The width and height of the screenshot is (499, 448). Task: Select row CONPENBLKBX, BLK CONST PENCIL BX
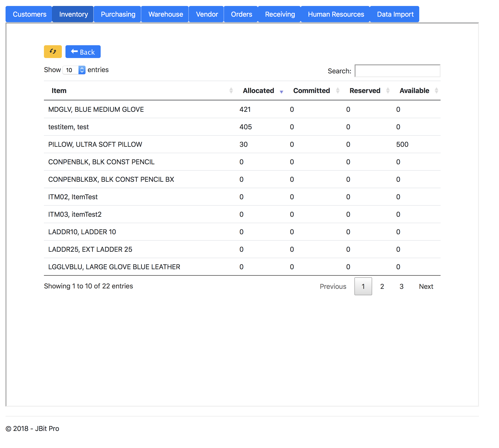[x=242, y=179]
